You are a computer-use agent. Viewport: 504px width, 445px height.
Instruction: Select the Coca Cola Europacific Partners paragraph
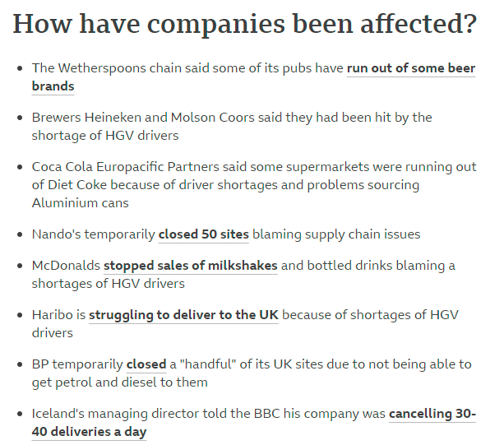[247, 184]
